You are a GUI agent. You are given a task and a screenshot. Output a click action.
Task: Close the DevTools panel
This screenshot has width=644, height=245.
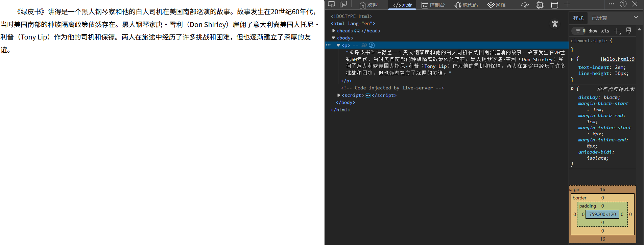tap(635, 4)
